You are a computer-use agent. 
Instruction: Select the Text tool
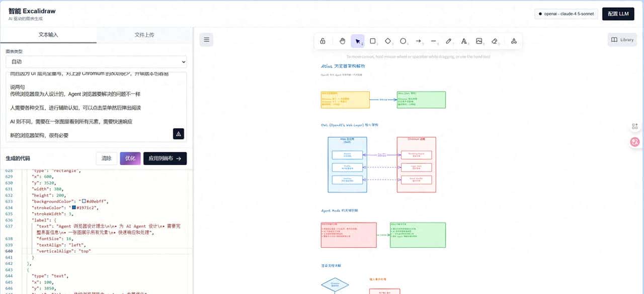pyautogui.click(x=464, y=41)
